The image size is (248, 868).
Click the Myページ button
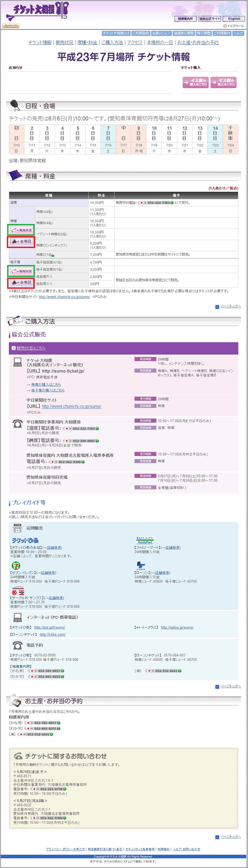11,26
